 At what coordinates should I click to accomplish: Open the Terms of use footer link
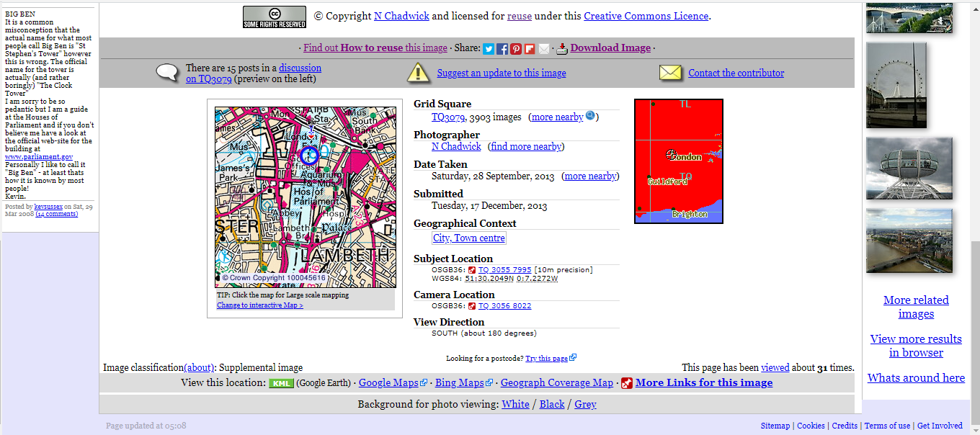(887, 426)
